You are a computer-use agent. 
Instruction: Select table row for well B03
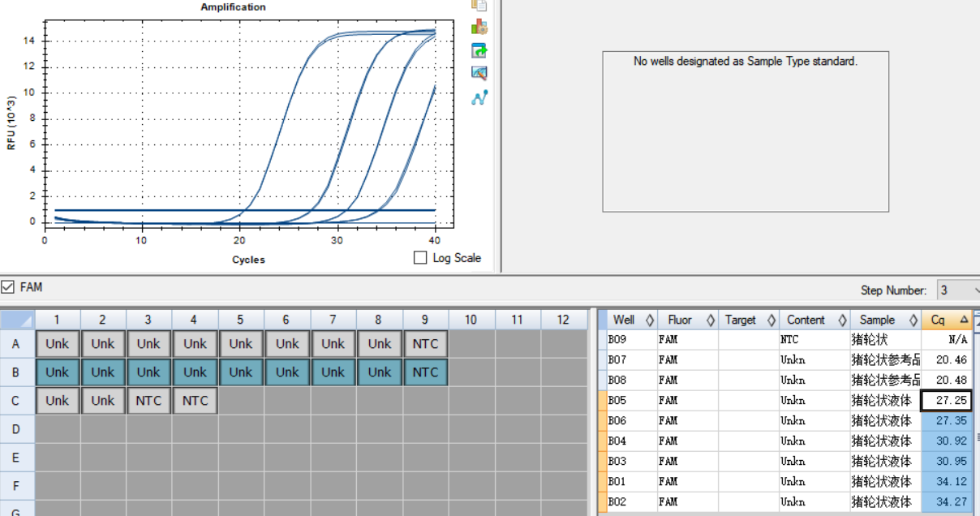coord(784,462)
